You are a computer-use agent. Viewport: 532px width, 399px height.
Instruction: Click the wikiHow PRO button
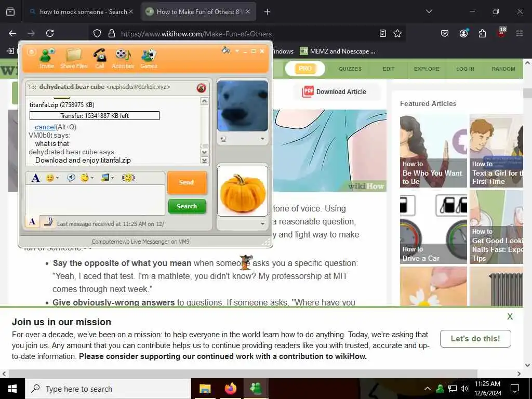point(305,69)
